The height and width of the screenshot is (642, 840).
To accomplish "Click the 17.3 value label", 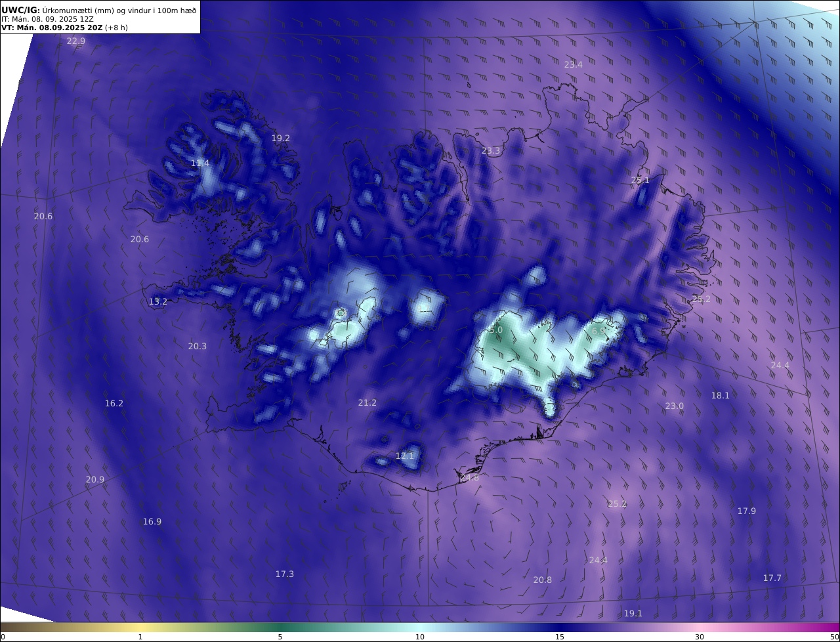I will click(x=285, y=574).
